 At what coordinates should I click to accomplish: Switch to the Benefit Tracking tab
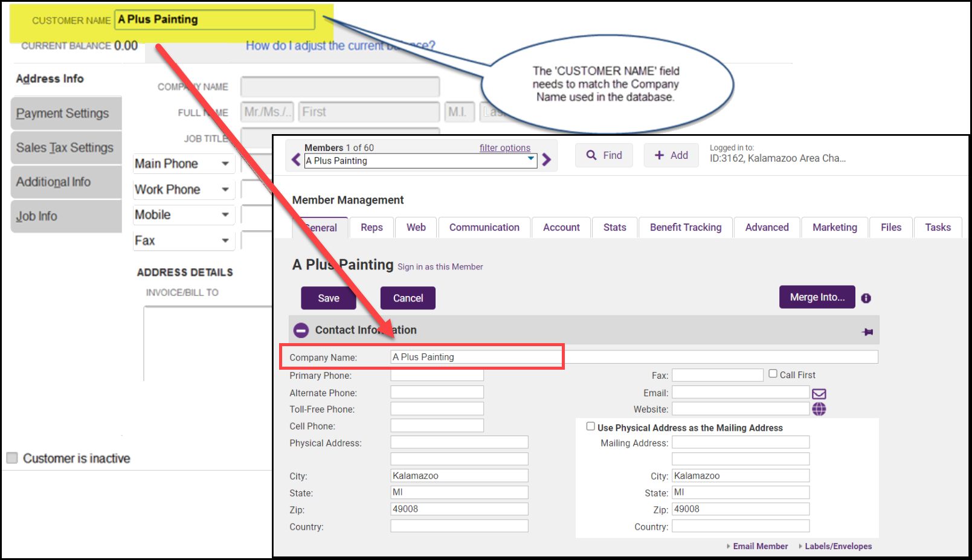tap(685, 227)
